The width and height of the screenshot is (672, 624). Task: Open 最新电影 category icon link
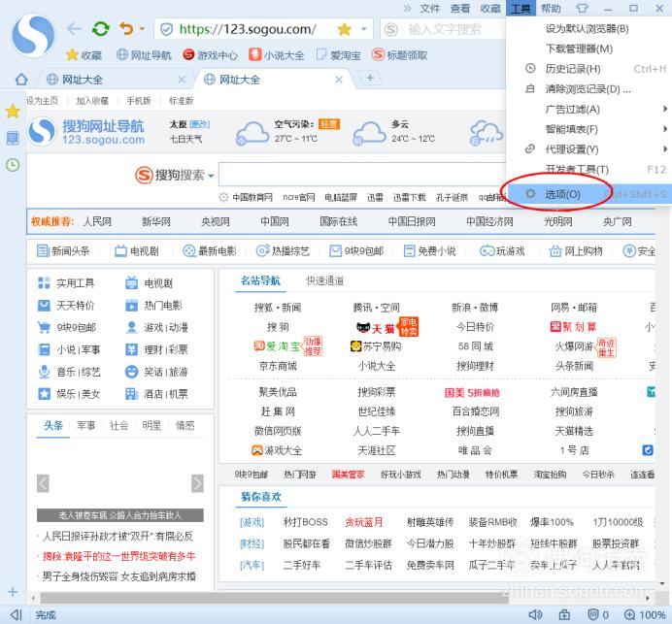click(x=210, y=251)
